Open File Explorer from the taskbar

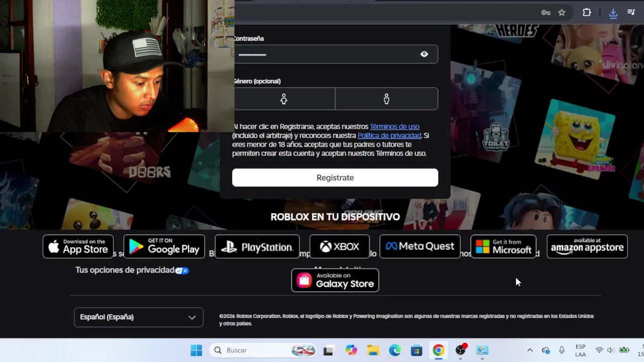(373, 350)
